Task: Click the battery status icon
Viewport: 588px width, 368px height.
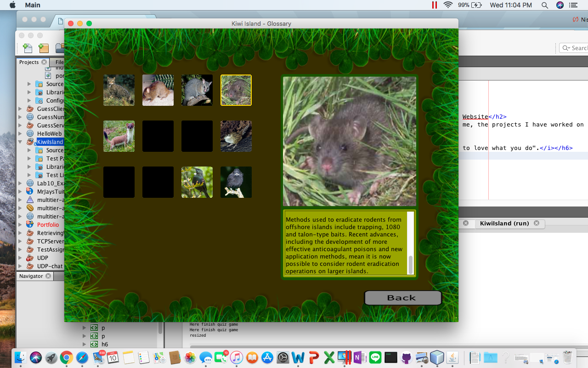Action: click(x=476, y=5)
